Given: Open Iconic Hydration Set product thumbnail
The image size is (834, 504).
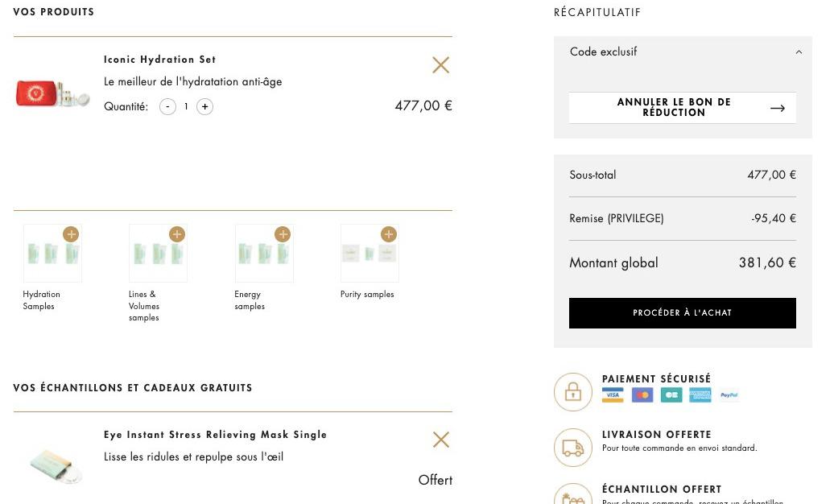Looking at the screenshot, I should [52, 93].
